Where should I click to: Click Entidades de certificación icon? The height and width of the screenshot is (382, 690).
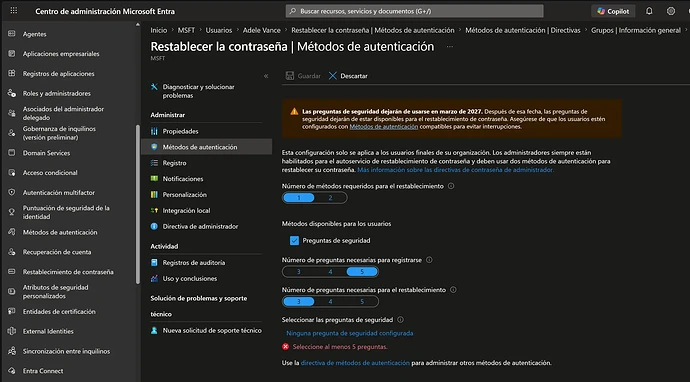pyautogui.click(x=12, y=311)
